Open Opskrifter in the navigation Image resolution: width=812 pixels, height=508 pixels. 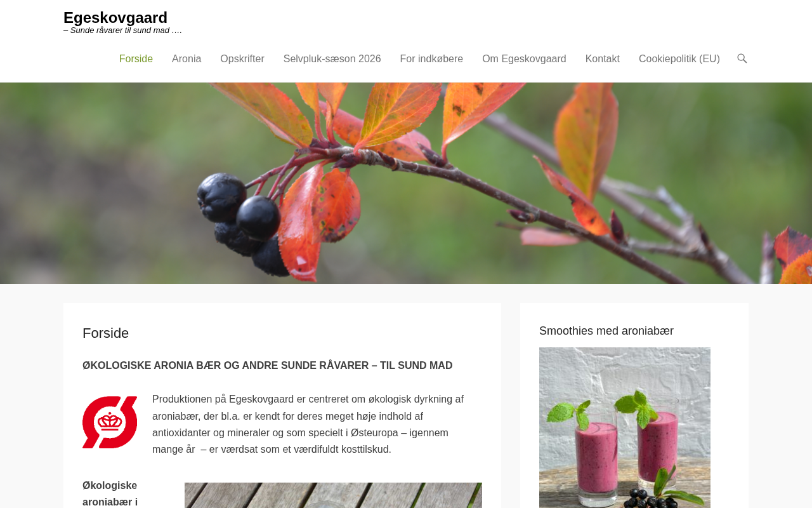click(x=242, y=59)
